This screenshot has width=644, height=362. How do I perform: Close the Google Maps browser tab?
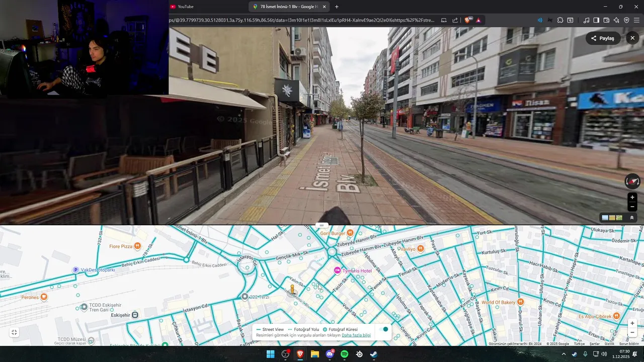(324, 7)
